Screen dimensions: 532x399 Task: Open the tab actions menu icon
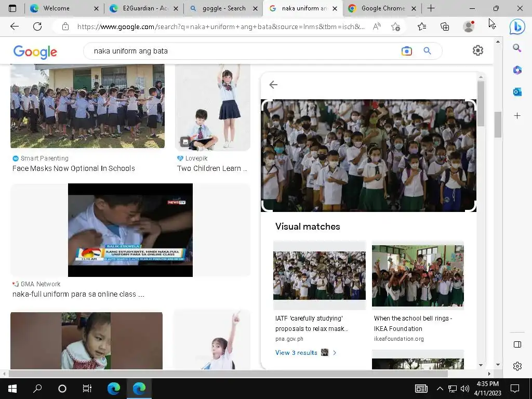coord(12,8)
